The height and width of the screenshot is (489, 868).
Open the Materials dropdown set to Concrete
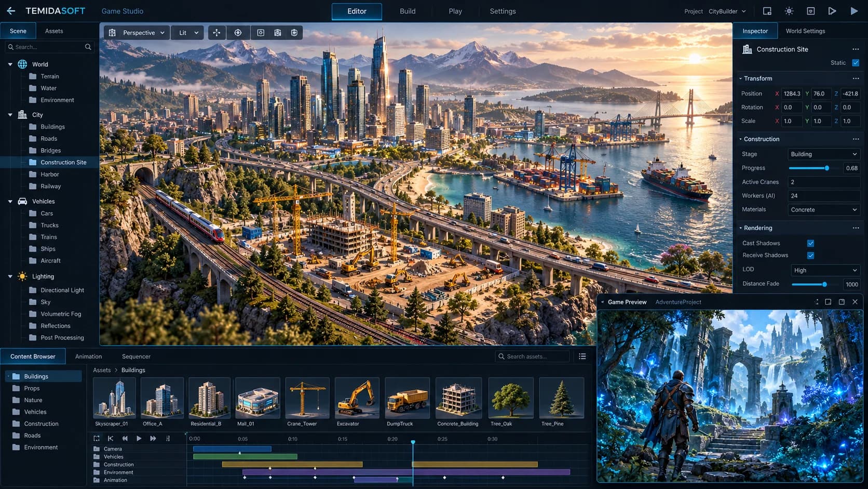coord(824,209)
